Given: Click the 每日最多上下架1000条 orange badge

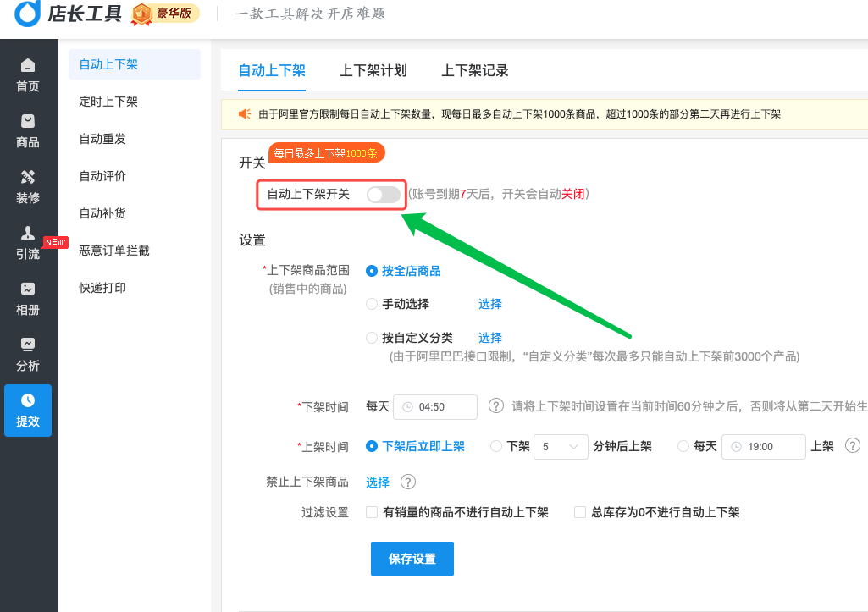Looking at the screenshot, I should 327,152.
